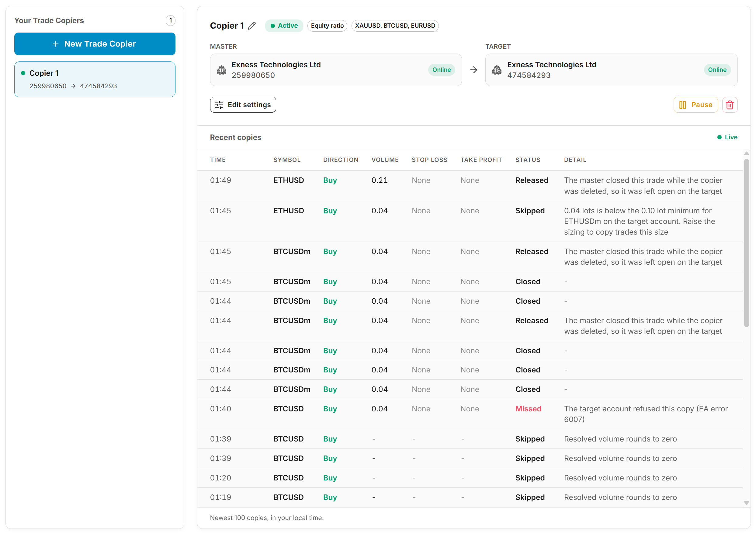Click the master account broker icon
Viewport: 756px width, 534px height.
pyautogui.click(x=222, y=70)
